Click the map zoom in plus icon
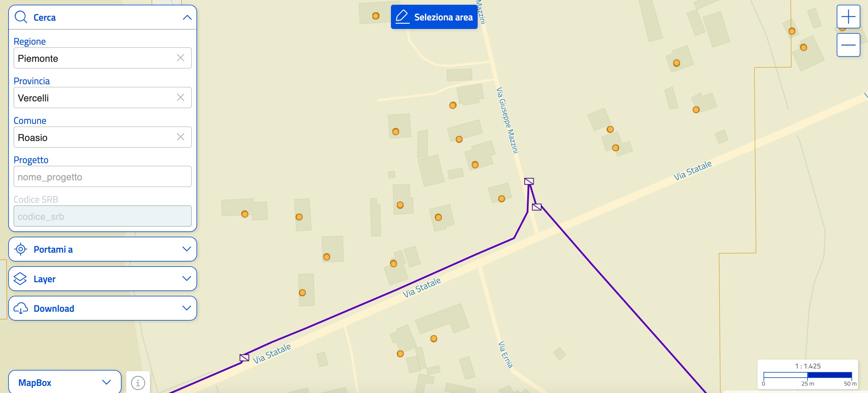 pos(848,17)
